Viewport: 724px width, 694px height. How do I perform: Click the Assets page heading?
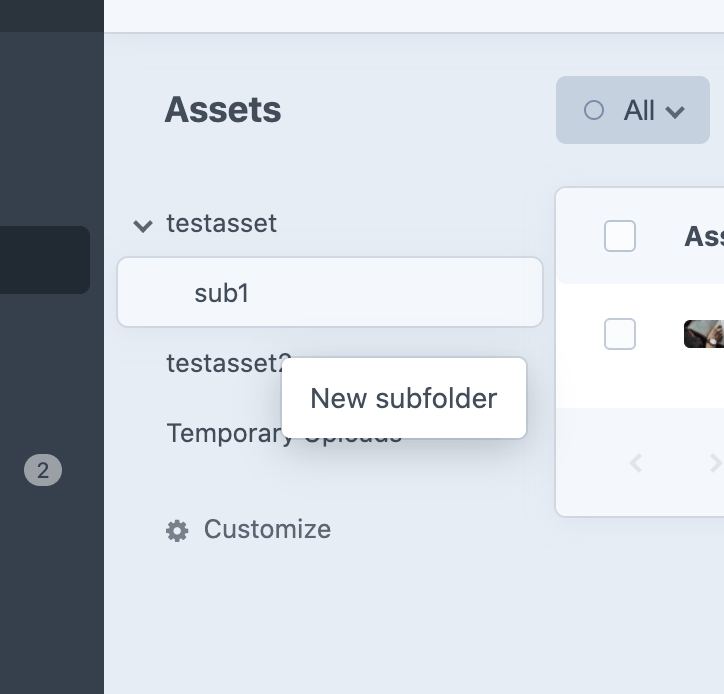click(223, 110)
